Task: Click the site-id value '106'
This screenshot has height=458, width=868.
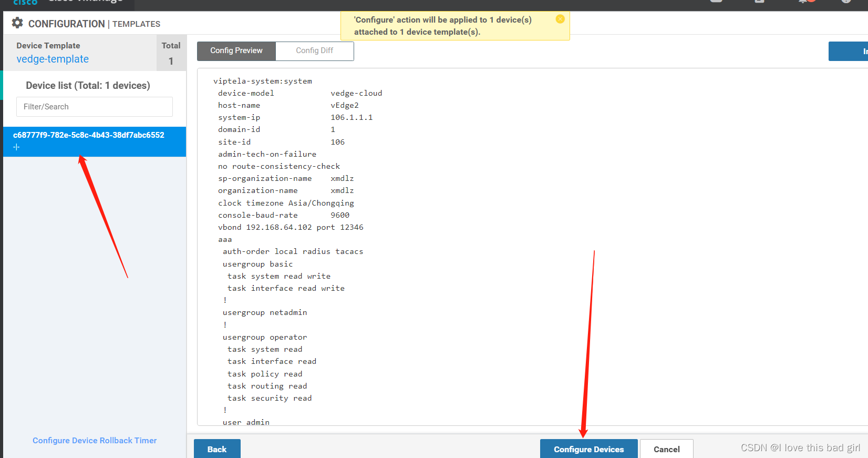Action: (x=338, y=142)
